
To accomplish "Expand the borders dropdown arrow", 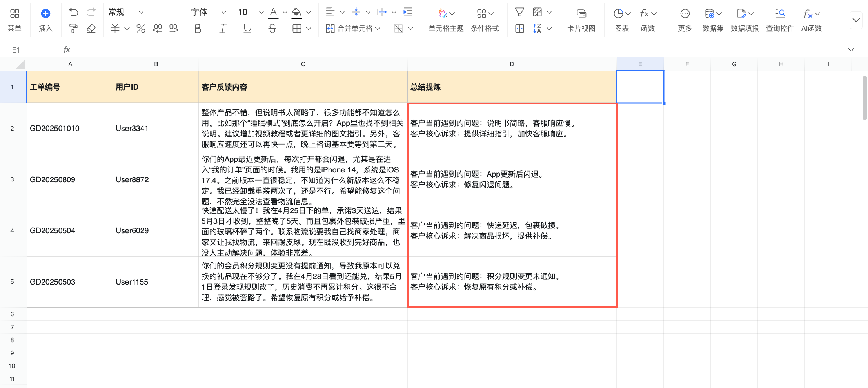I will (x=309, y=28).
